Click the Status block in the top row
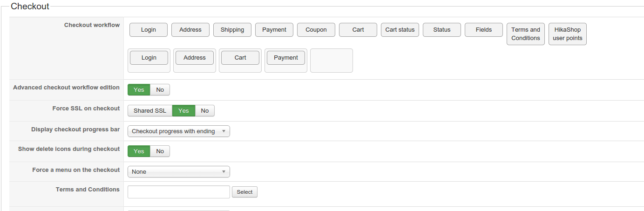Screen dimensions: 644x211 [x=442, y=30]
